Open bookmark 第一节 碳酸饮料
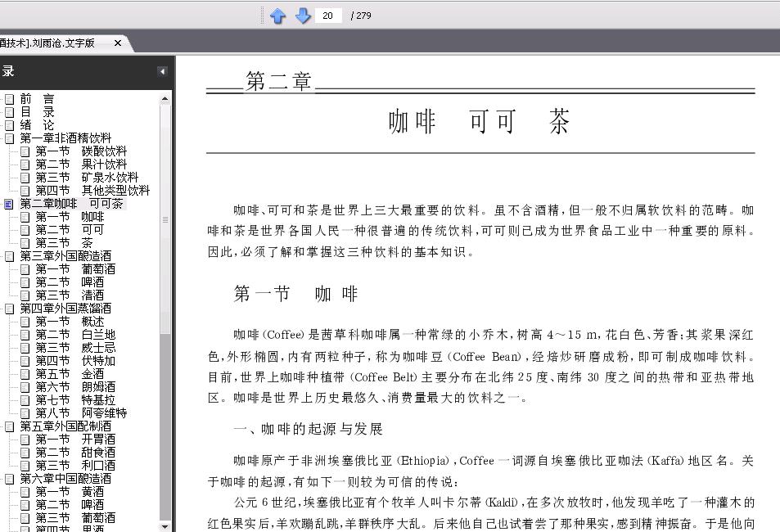The image size is (780, 532). (x=81, y=151)
